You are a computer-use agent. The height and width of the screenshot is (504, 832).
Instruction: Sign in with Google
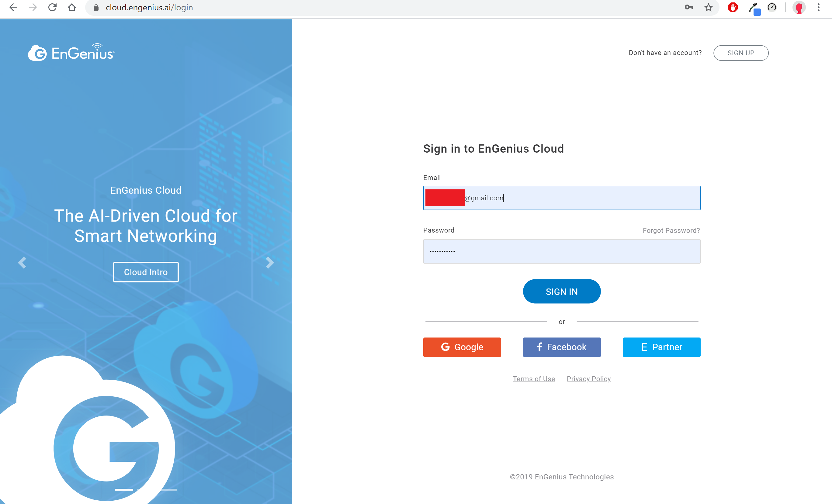462,347
